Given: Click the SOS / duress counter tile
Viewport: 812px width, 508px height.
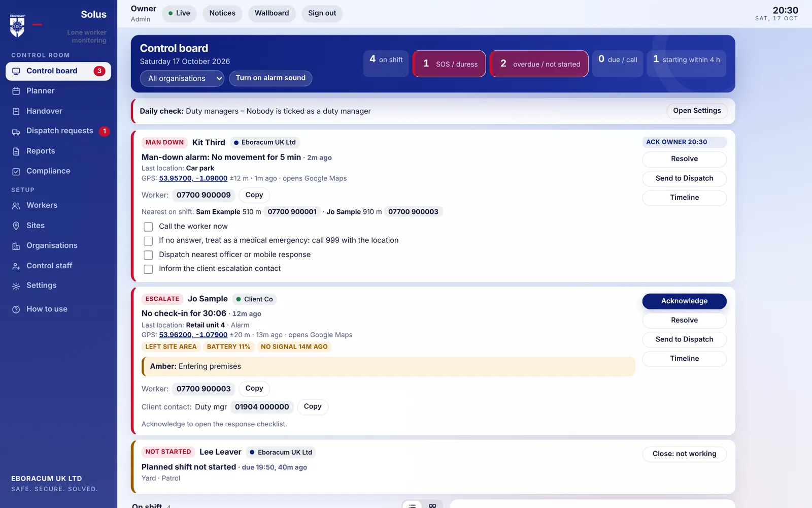Looking at the screenshot, I should tap(450, 64).
